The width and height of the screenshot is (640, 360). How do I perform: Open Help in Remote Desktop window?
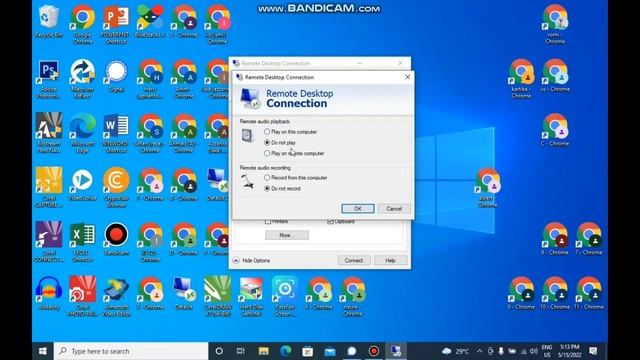pyautogui.click(x=390, y=260)
